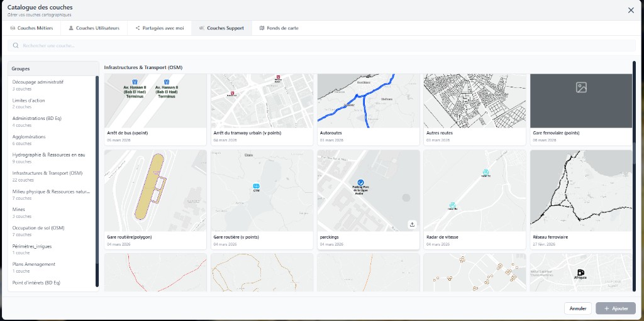Select the Réseau ferroviaire layer thumbnail

[581, 190]
